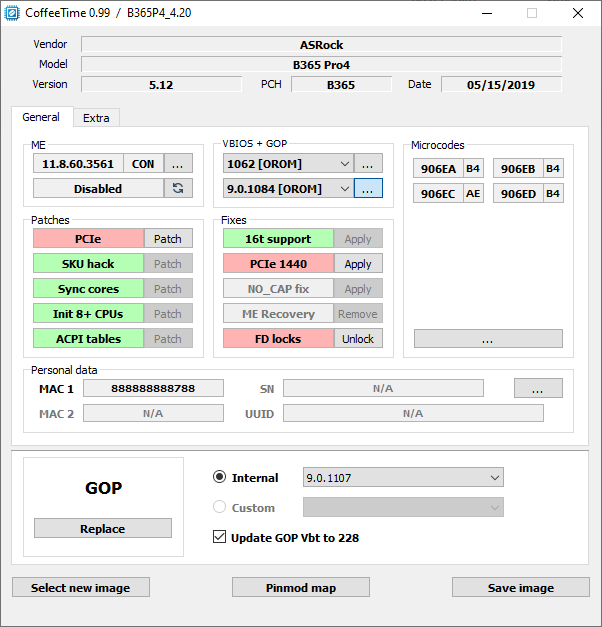Click the red PCIe patch status
The height and width of the screenshot is (627, 602).
coord(88,239)
